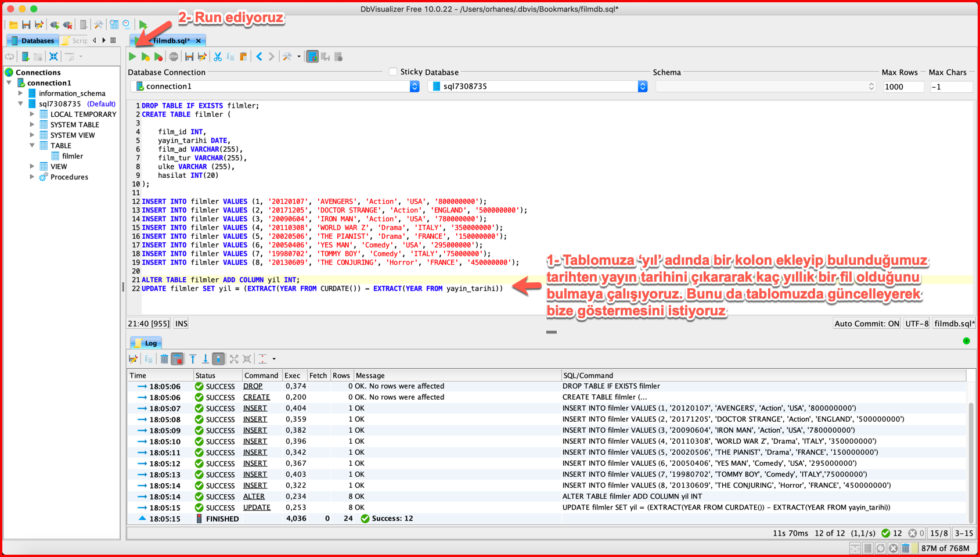Click the Connect database plug icon

[55, 25]
